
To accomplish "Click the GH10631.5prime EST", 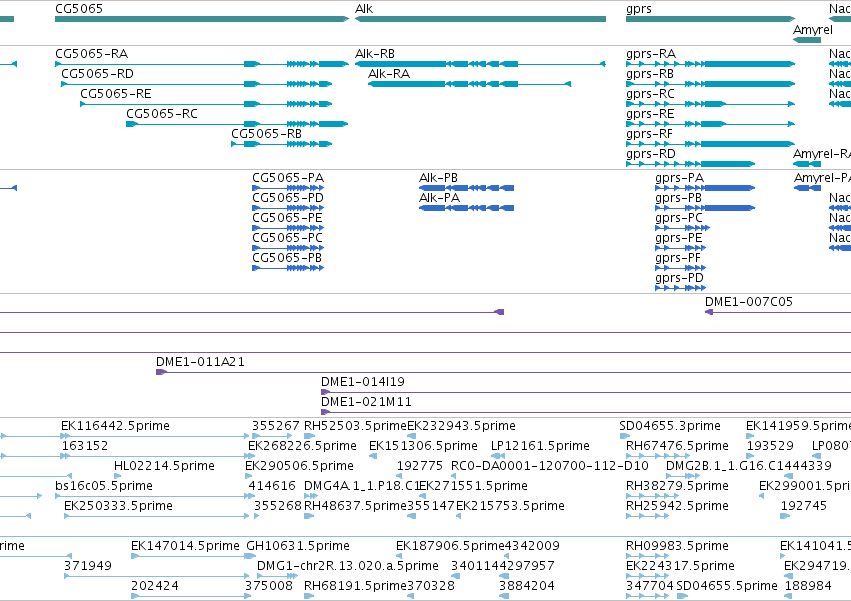I will [x=251, y=556].
